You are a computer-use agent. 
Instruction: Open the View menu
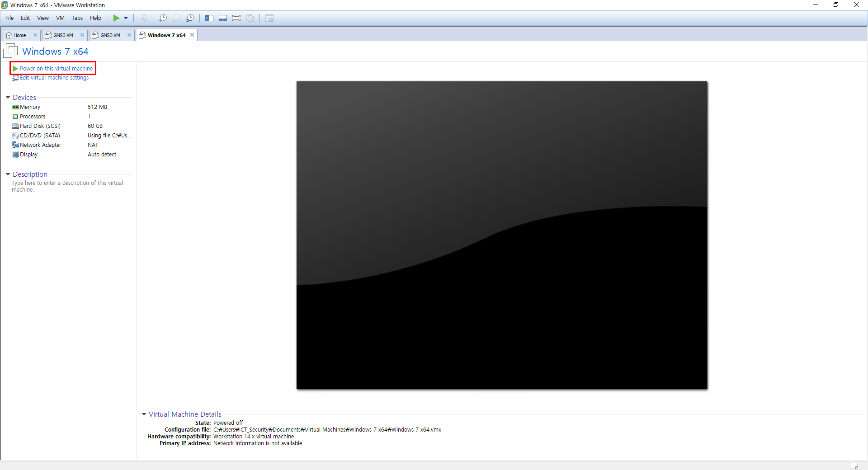(x=43, y=18)
